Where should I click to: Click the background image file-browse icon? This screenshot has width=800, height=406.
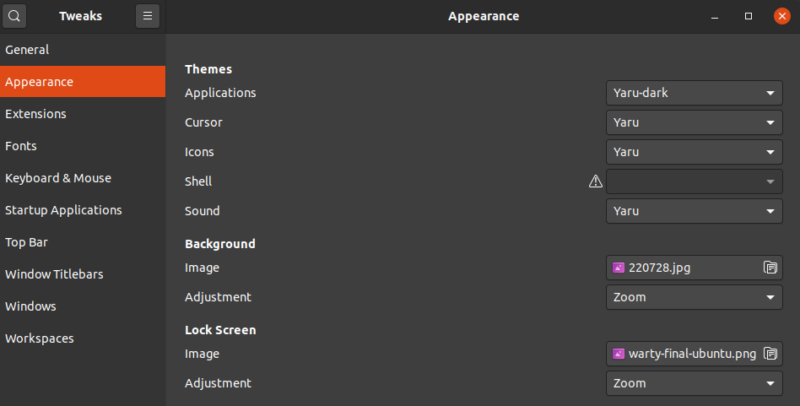[x=770, y=268]
